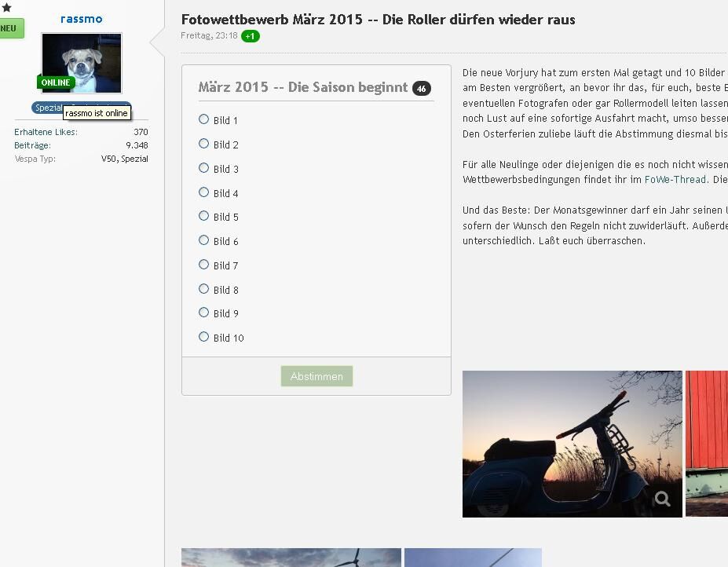The image size is (728, 567).
Task: Click the 46 votes count badge
Action: (421, 89)
